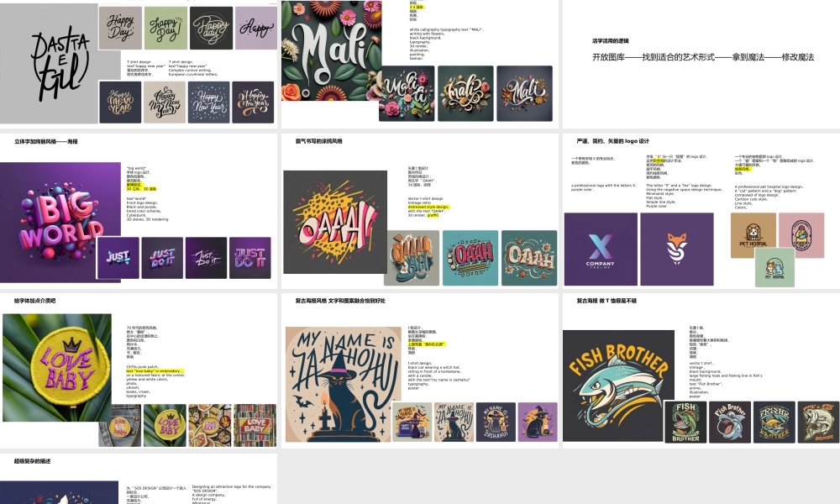Click the LOVE BABY bookshelf thumbnail
Screen dimensions: 840x504
[255, 425]
